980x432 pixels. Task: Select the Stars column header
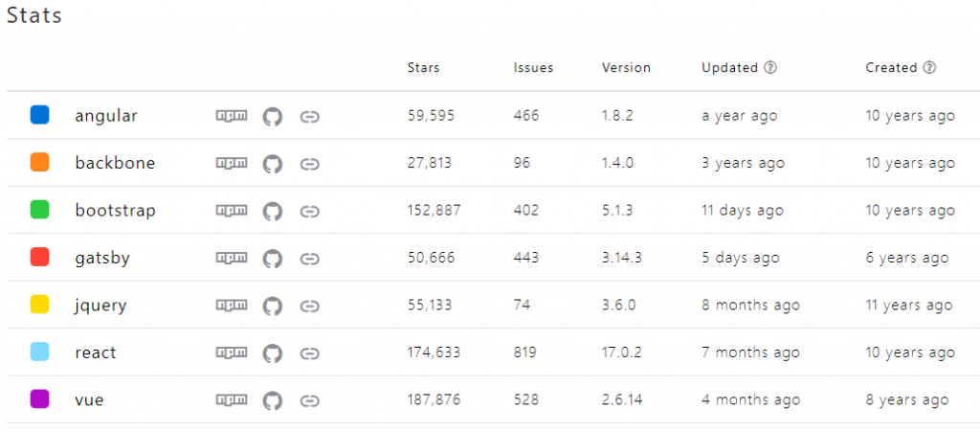click(424, 68)
